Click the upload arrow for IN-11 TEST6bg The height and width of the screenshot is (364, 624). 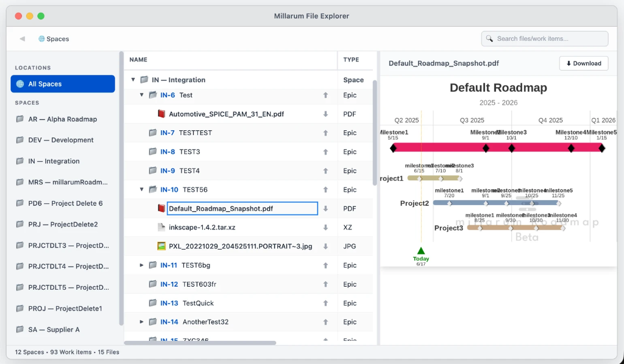click(325, 265)
